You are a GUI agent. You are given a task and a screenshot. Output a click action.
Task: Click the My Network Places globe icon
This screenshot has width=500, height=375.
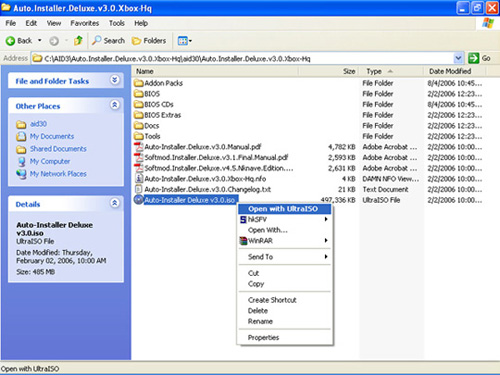click(x=21, y=174)
